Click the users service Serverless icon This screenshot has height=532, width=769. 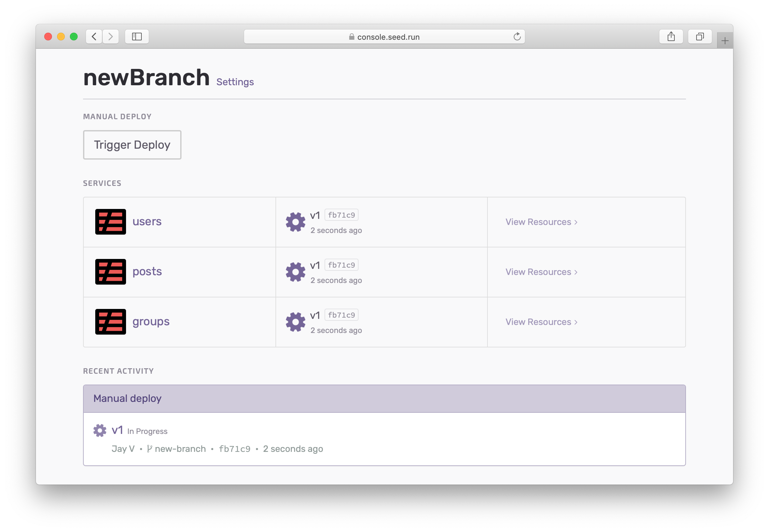click(110, 222)
